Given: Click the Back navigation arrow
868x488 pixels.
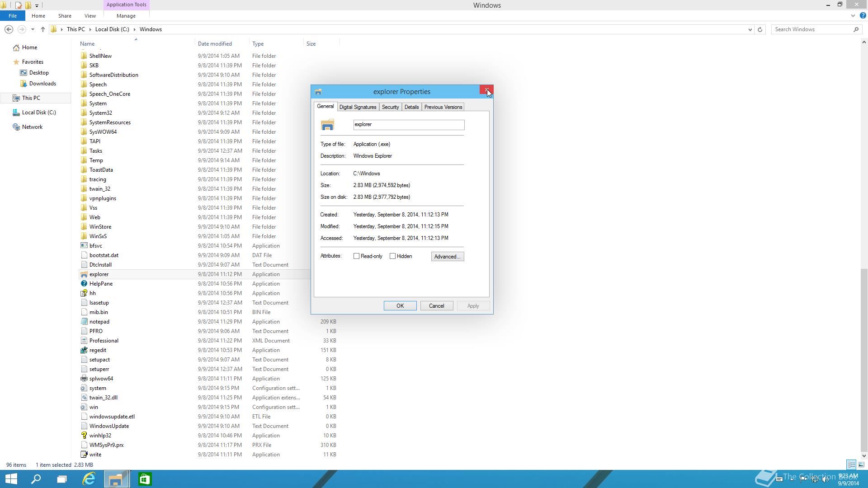Looking at the screenshot, I should coord(9,29).
